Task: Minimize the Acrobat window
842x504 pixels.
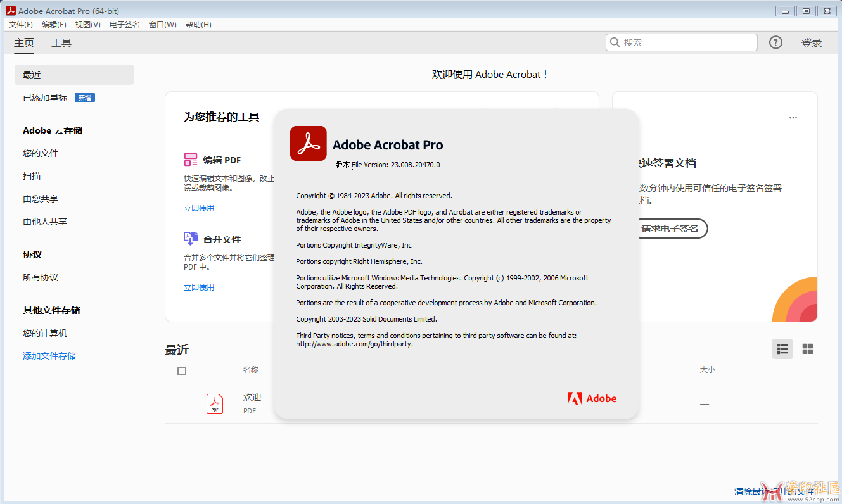Action: (x=786, y=11)
